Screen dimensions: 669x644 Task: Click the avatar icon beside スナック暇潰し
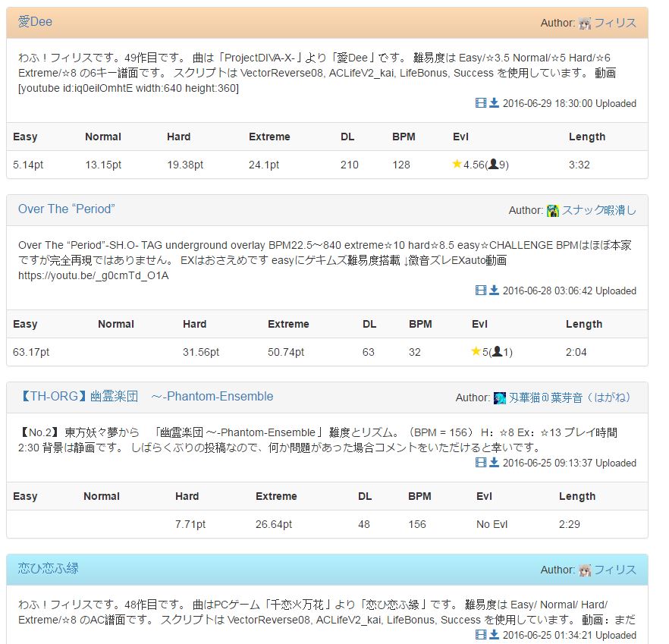click(553, 210)
